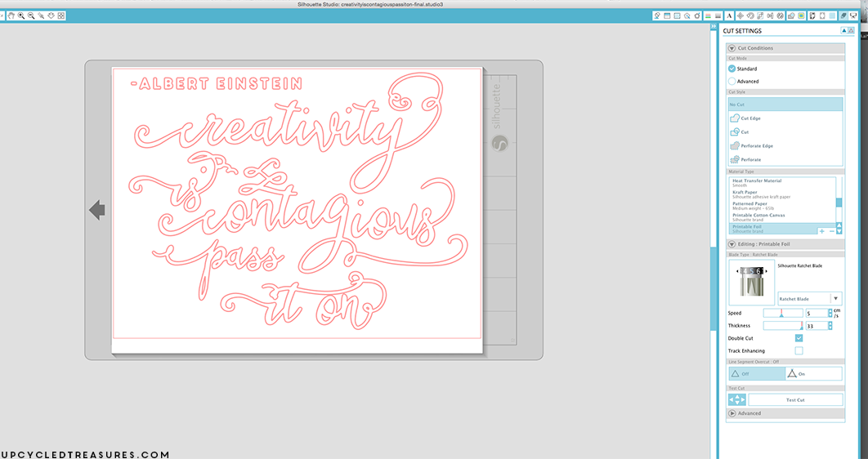Image resolution: width=868 pixels, height=459 pixels.
Task: Select Heat Transfer Material type
Action: click(782, 183)
